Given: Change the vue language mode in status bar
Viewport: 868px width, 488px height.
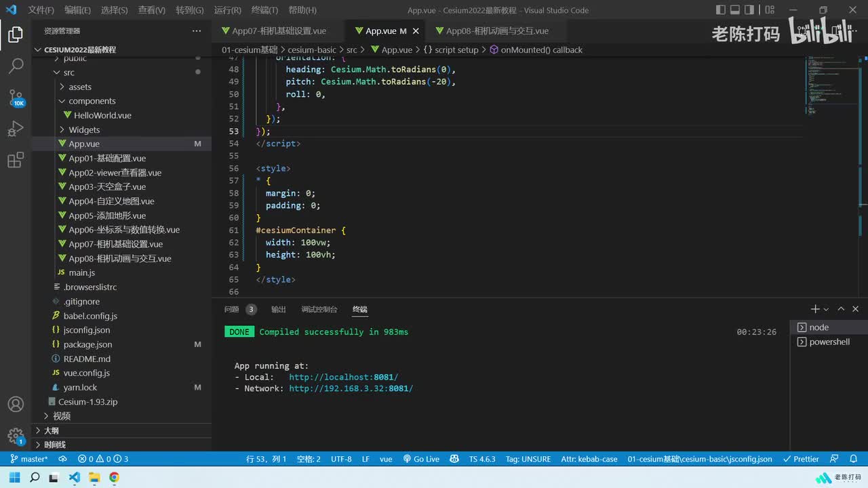Looking at the screenshot, I should point(386,459).
